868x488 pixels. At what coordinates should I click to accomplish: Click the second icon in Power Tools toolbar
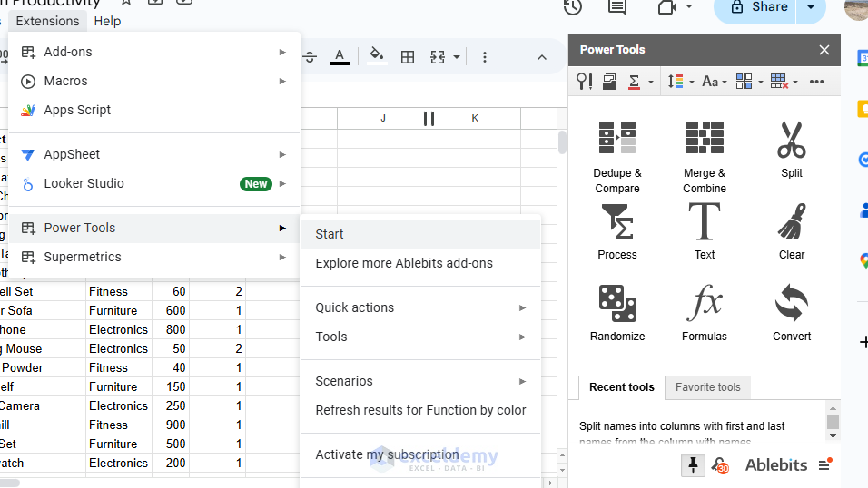click(x=609, y=82)
